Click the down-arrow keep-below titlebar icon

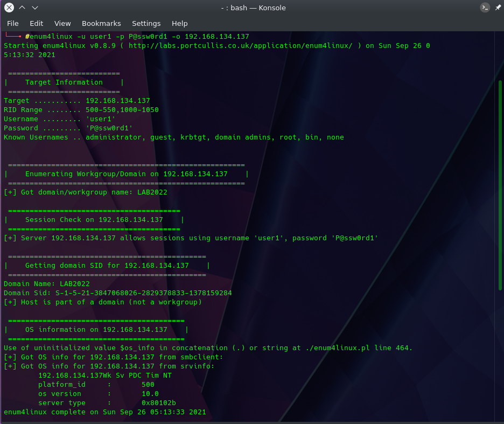point(35,8)
